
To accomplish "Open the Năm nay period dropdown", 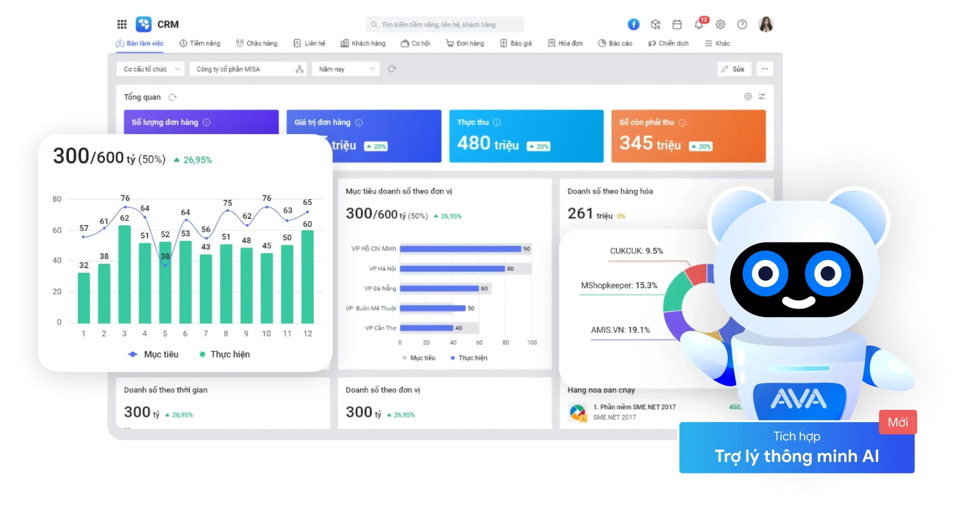I will 346,69.
